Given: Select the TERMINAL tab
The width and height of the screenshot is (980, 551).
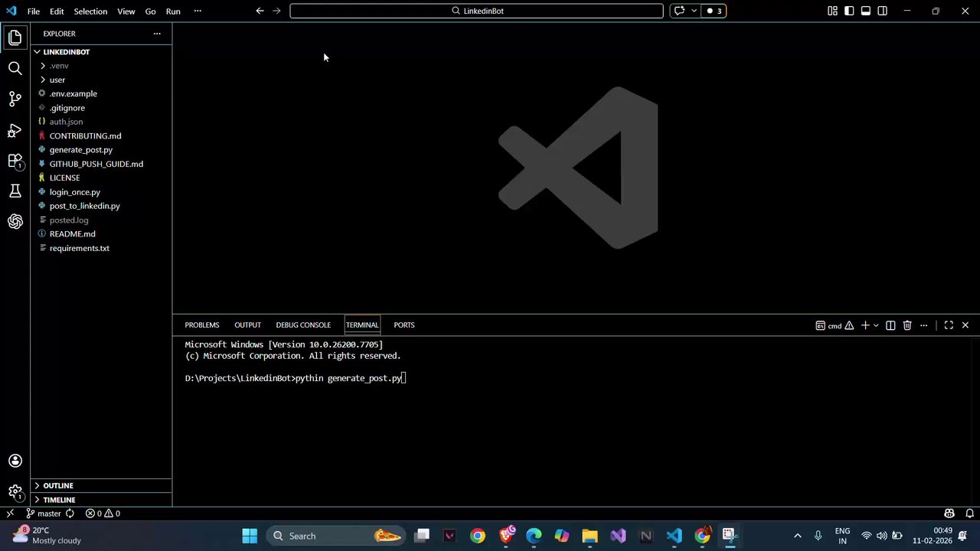Looking at the screenshot, I should 362,325.
